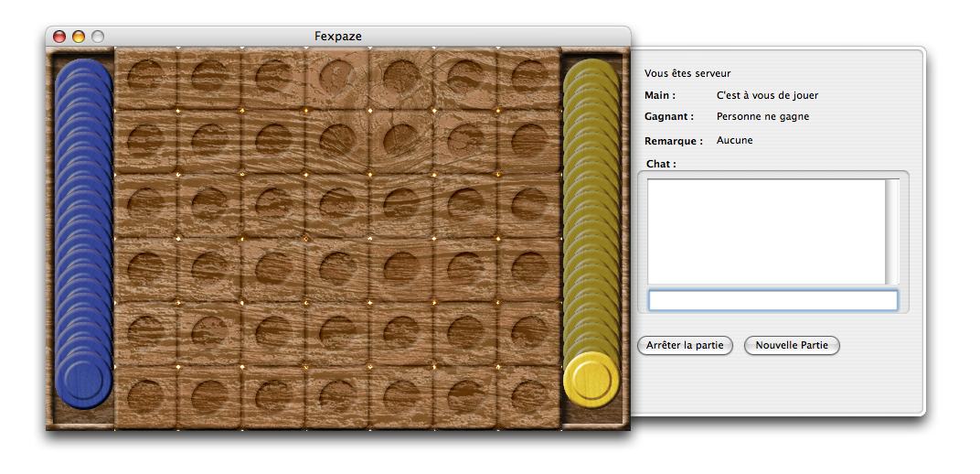The image size is (980, 474).
Task: Minimize the Fexpaze window with the yellow button
Action: click(x=78, y=37)
